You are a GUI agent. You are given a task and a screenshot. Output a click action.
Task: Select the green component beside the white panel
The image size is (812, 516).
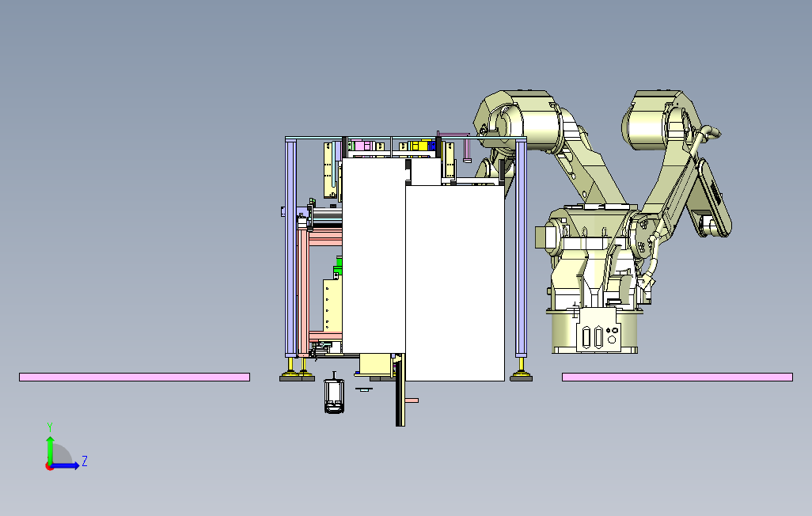[338, 266]
